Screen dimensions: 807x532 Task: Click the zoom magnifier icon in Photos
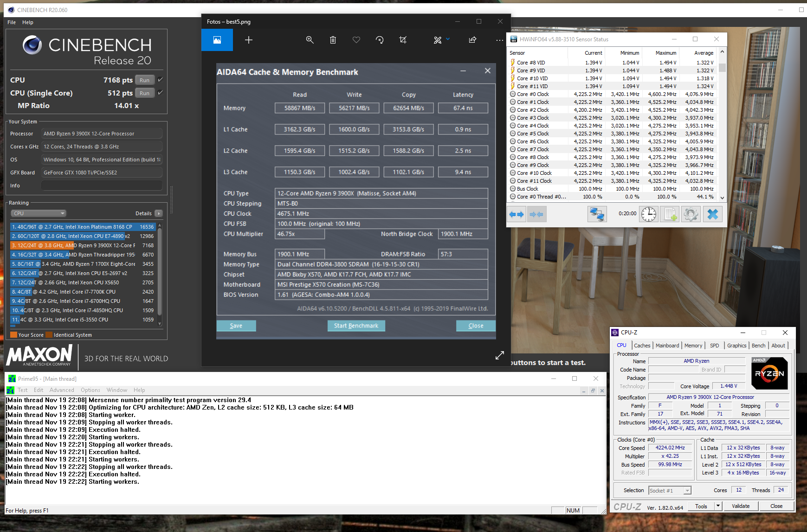(x=310, y=40)
